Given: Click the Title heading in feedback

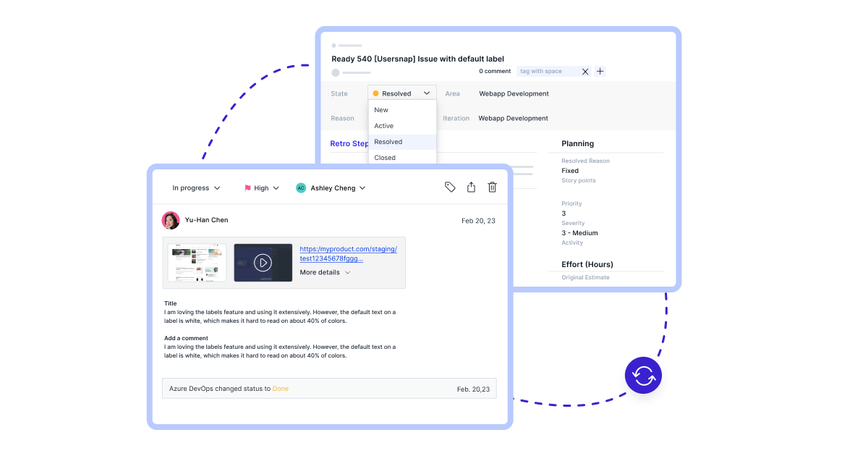Looking at the screenshot, I should pyautogui.click(x=170, y=303).
